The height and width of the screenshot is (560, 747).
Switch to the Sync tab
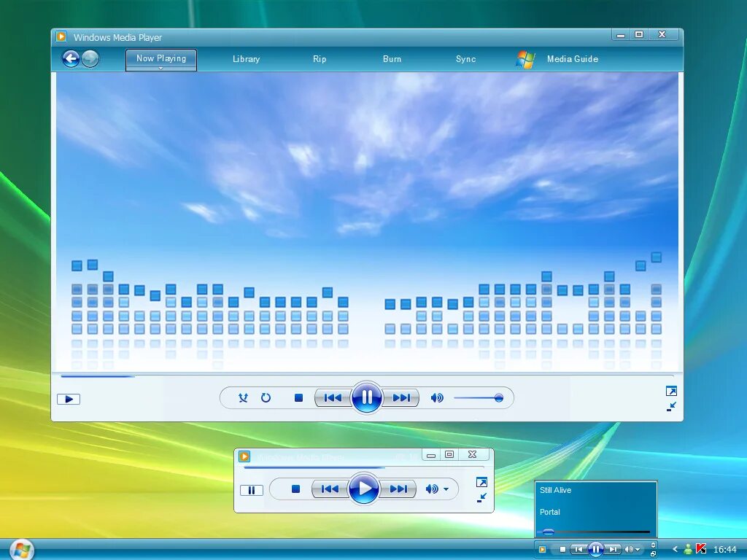pyautogui.click(x=466, y=59)
